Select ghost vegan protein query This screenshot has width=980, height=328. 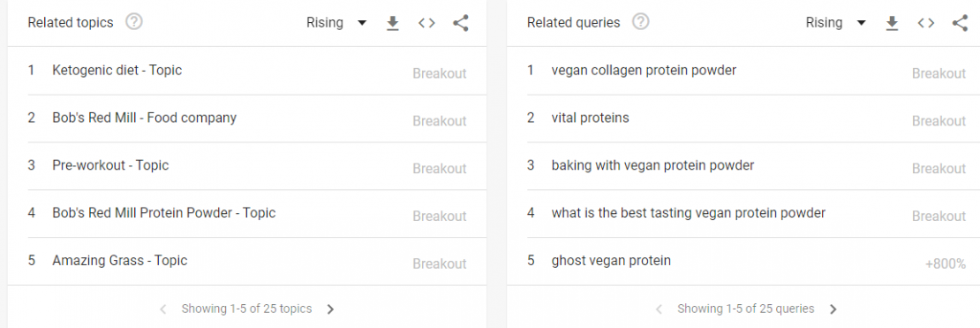click(x=747, y=261)
